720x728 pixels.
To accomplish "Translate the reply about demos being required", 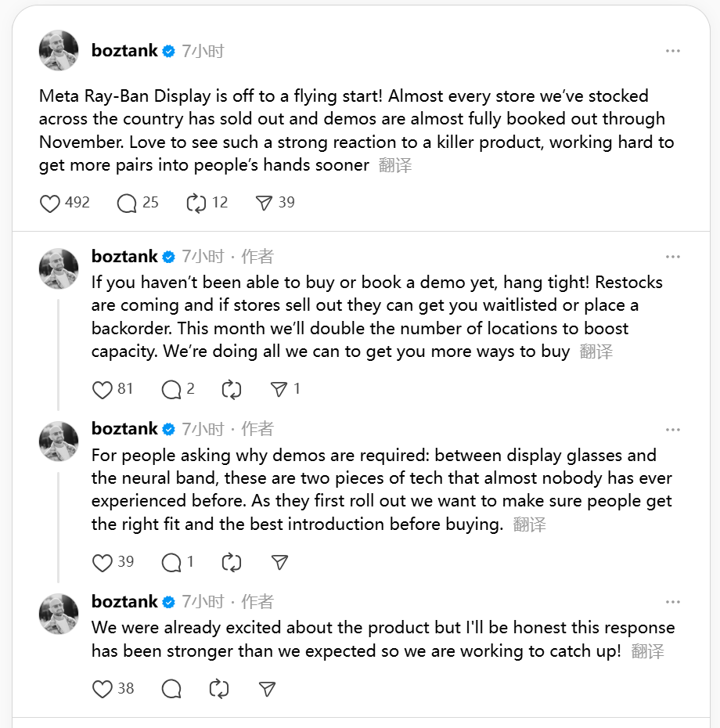I will [x=530, y=524].
